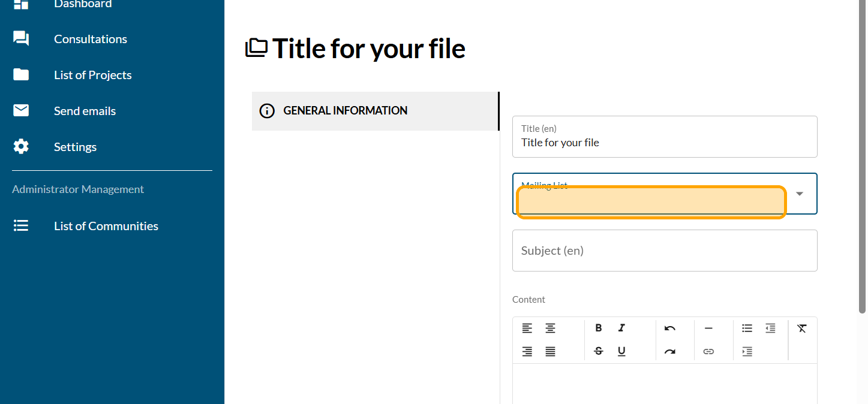The width and height of the screenshot is (868, 404).
Task: Navigate to Settings in sidebar
Action: click(x=75, y=147)
